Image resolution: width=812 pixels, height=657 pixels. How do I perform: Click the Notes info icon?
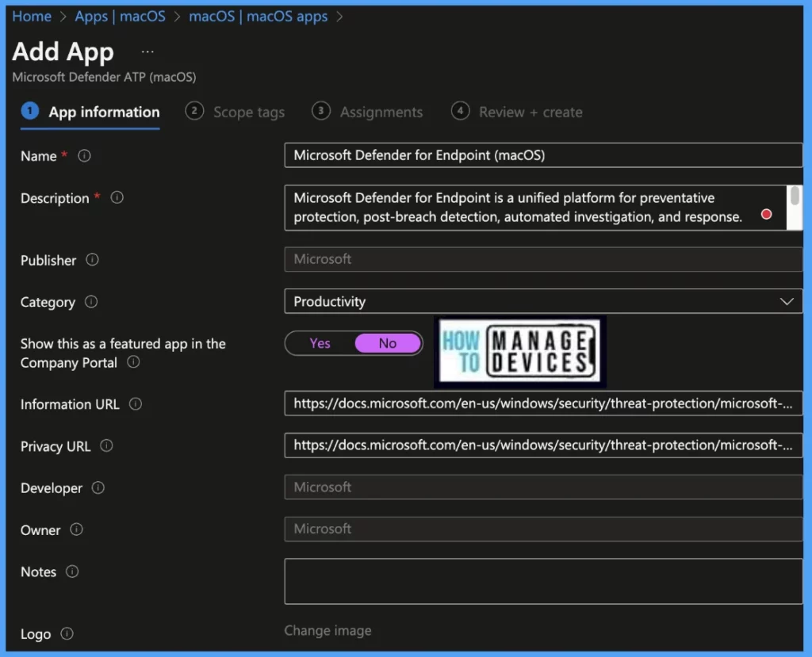[x=72, y=571]
